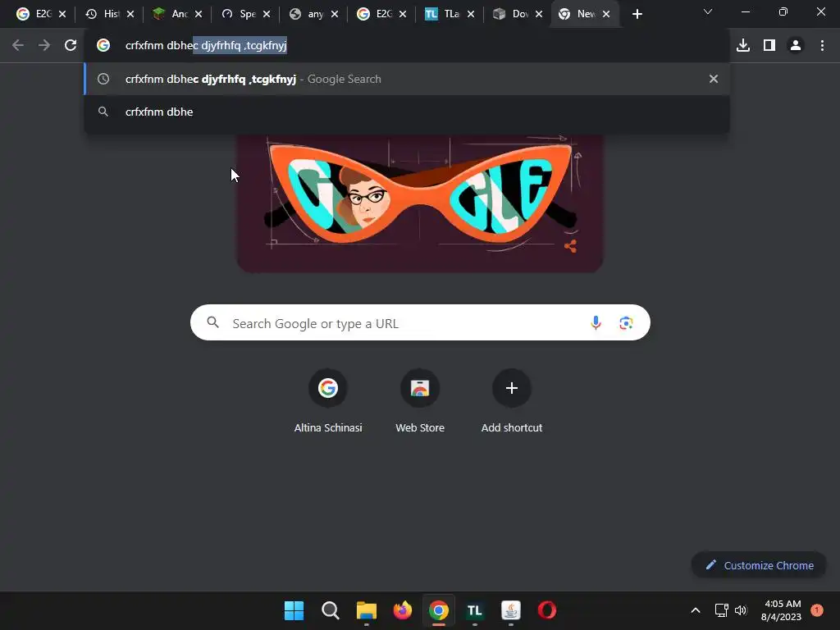Remove the history suggestion with its X

(x=714, y=79)
